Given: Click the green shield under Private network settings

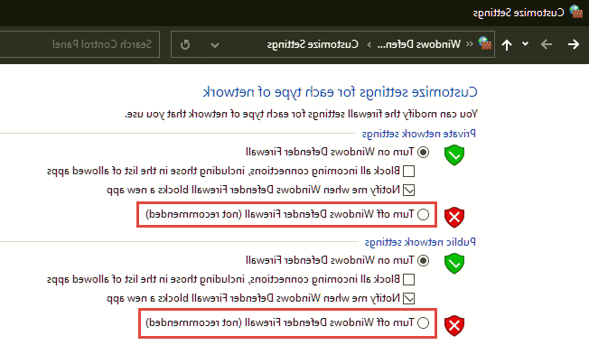Looking at the screenshot, I should 454,154.
